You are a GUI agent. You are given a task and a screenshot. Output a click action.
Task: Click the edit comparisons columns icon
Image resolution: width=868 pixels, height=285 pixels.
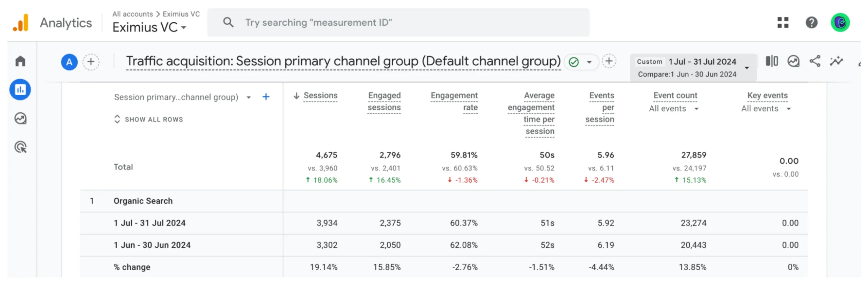pyautogui.click(x=772, y=61)
